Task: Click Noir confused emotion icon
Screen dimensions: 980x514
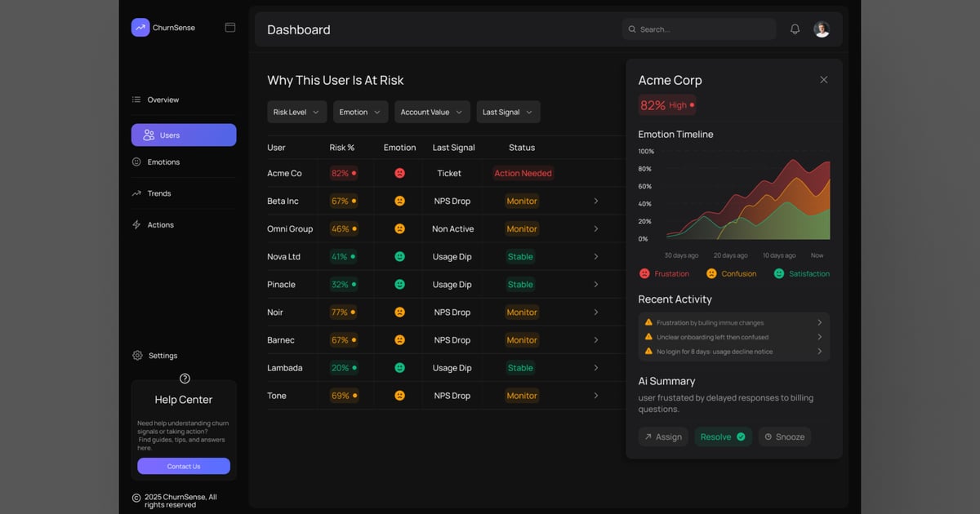Action: coord(399,312)
